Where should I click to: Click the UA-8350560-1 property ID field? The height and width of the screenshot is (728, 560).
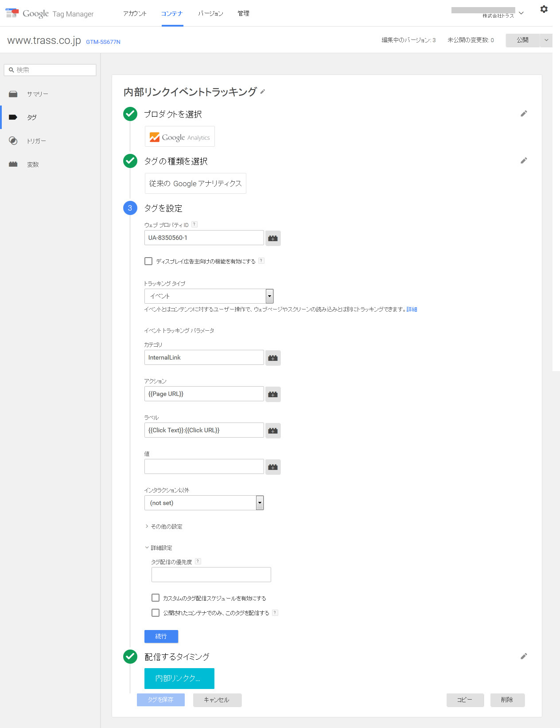[x=204, y=238]
